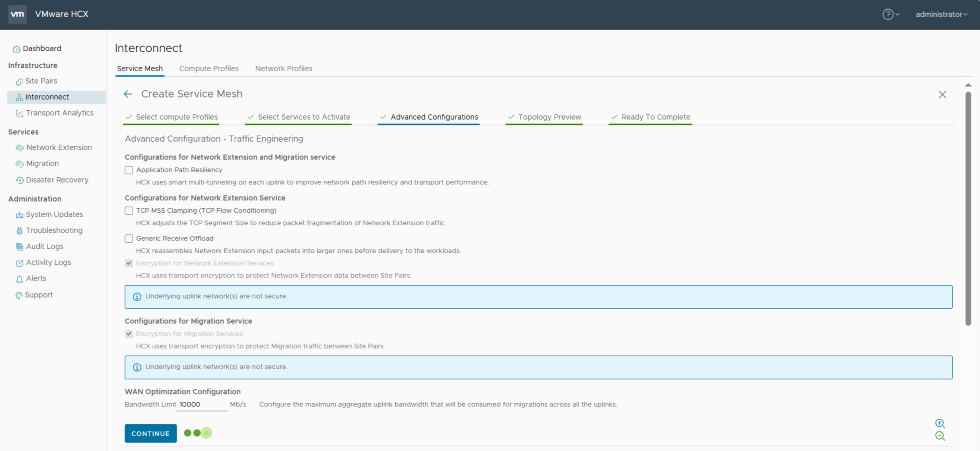
Task: Click 'Configurations for Migration Service' heading
Action: (x=188, y=321)
